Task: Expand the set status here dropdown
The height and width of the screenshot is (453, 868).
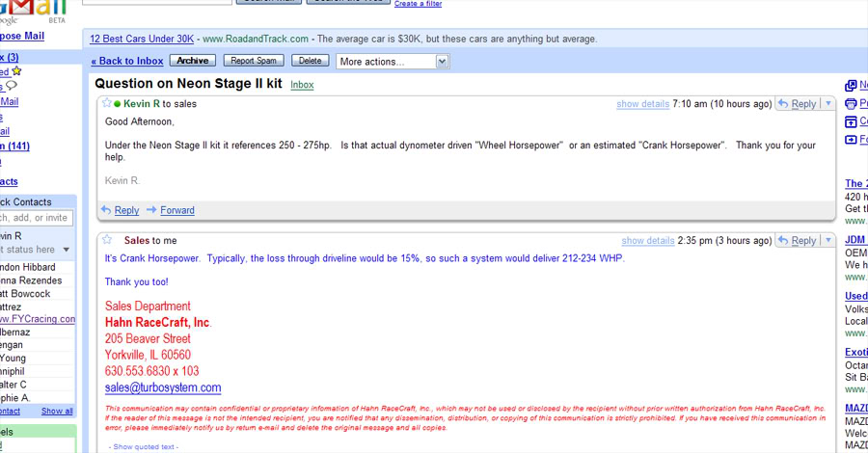Action: point(66,250)
